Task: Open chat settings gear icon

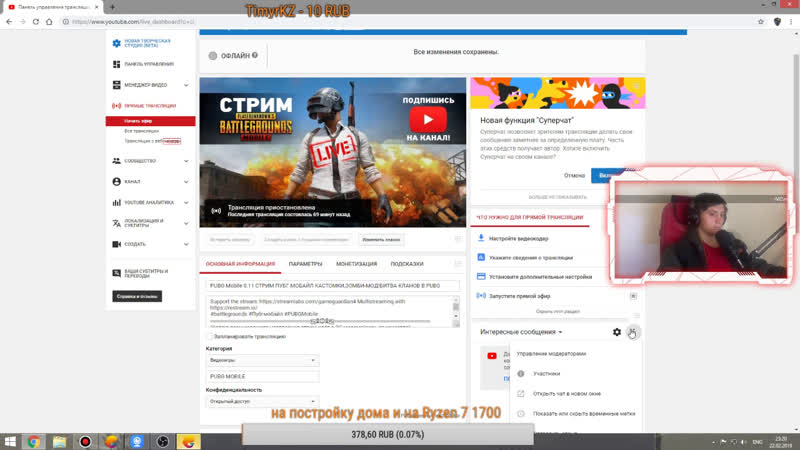Action: [x=617, y=332]
